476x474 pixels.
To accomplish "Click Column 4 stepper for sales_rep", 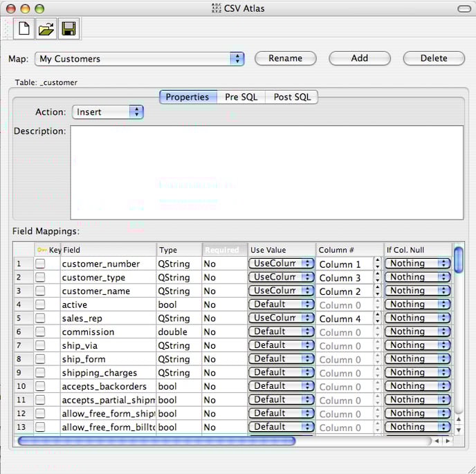I will [377, 318].
